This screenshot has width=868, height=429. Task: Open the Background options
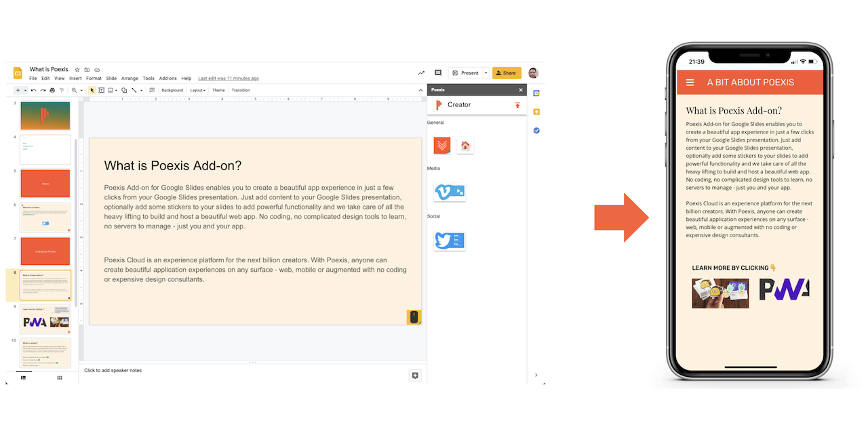(x=172, y=90)
